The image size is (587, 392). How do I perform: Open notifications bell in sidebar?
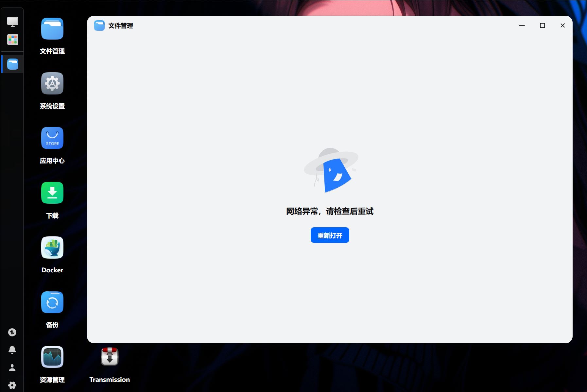pyautogui.click(x=12, y=350)
